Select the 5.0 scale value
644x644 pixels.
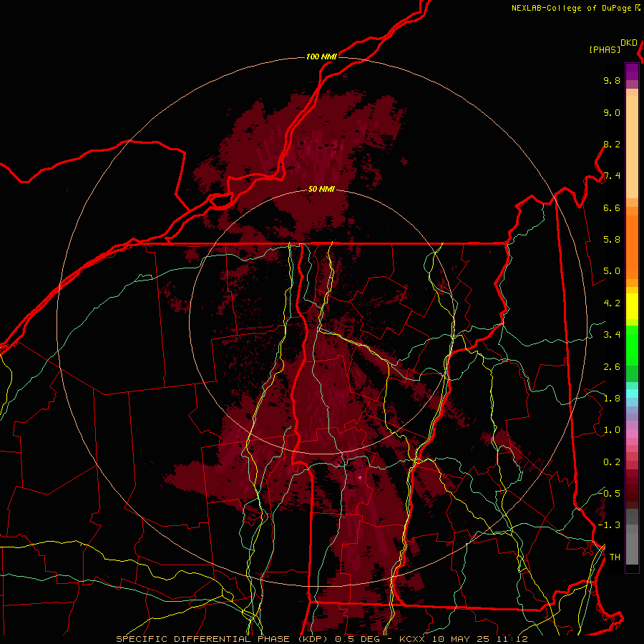pos(612,271)
